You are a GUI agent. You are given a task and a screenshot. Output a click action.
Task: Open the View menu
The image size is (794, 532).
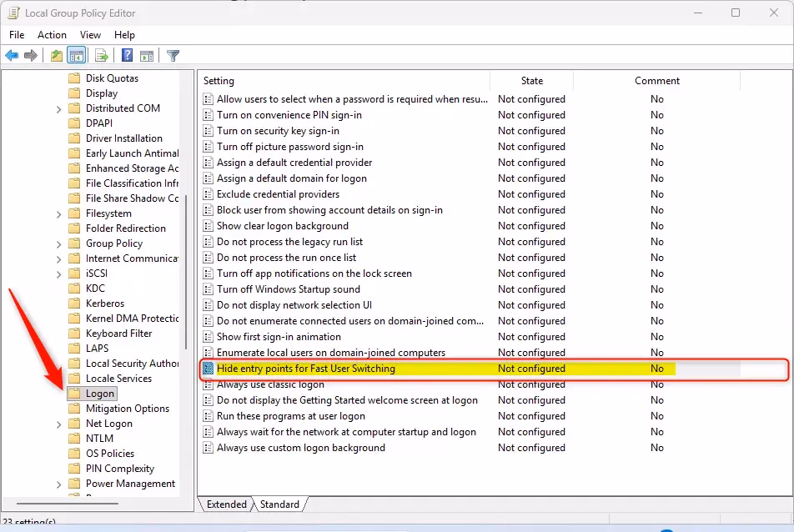click(x=90, y=34)
